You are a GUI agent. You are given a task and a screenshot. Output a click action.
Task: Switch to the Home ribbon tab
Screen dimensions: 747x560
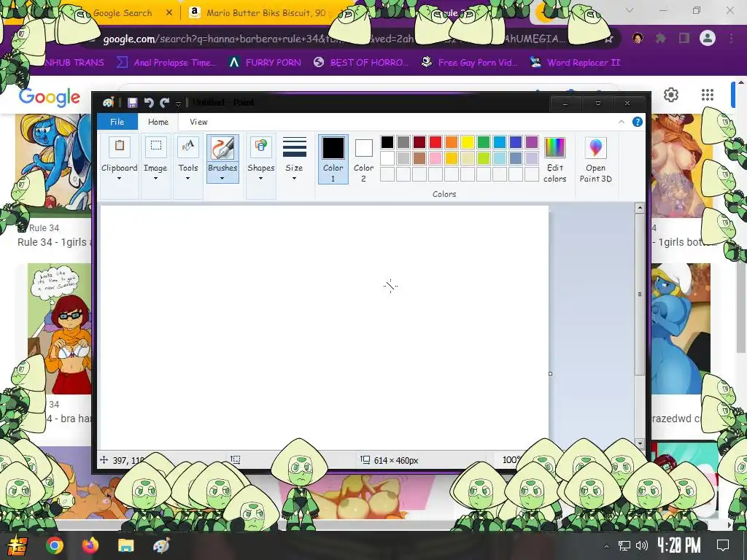coord(158,122)
